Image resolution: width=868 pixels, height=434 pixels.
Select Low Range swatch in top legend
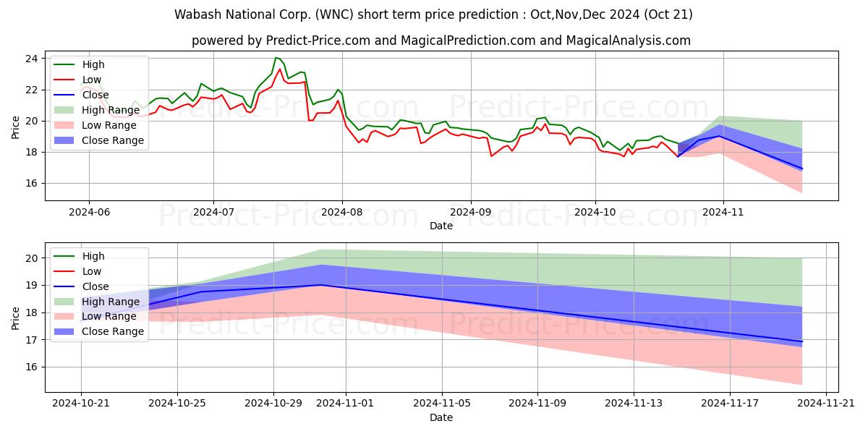click(65, 125)
